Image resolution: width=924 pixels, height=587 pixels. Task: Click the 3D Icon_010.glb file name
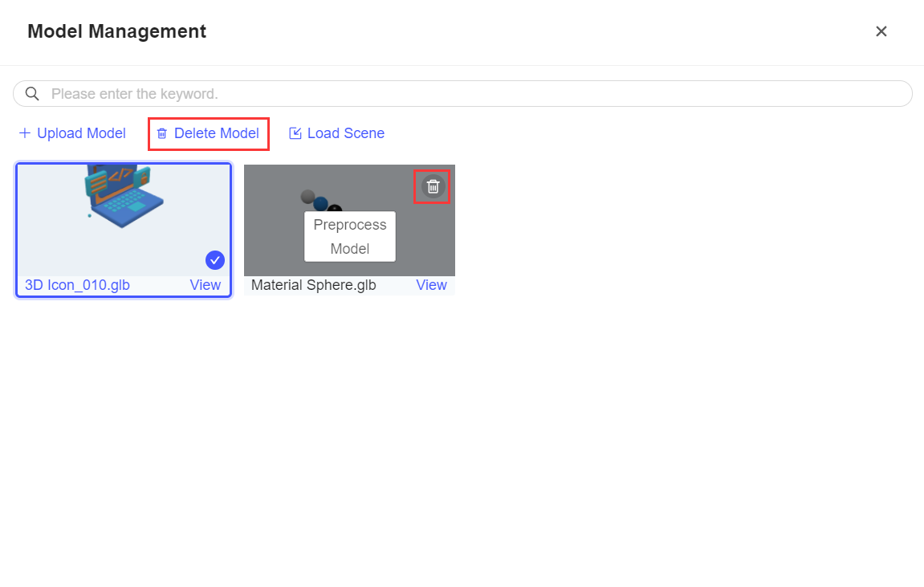click(76, 285)
